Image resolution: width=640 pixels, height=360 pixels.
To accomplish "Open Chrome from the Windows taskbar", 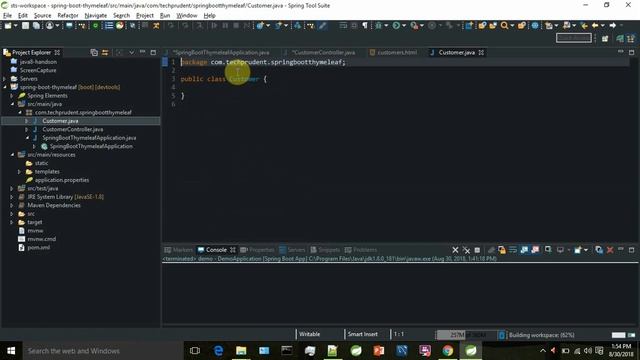I will tap(448, 351).
